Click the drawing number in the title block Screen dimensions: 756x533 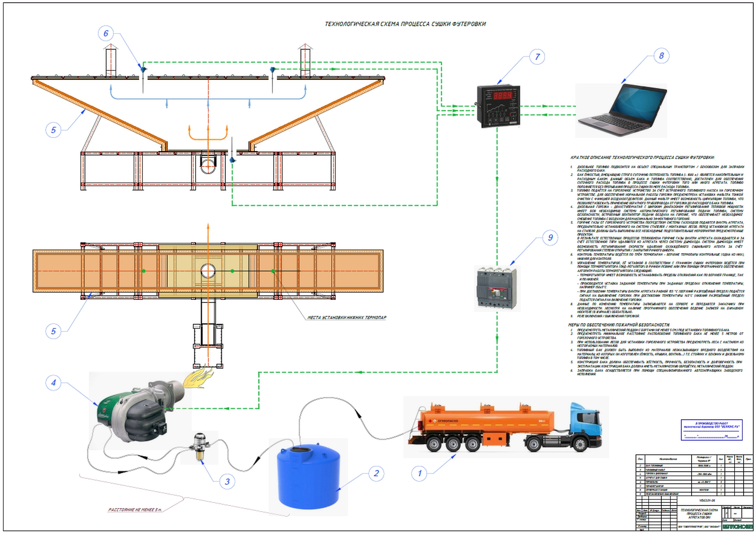click(707, 501)
